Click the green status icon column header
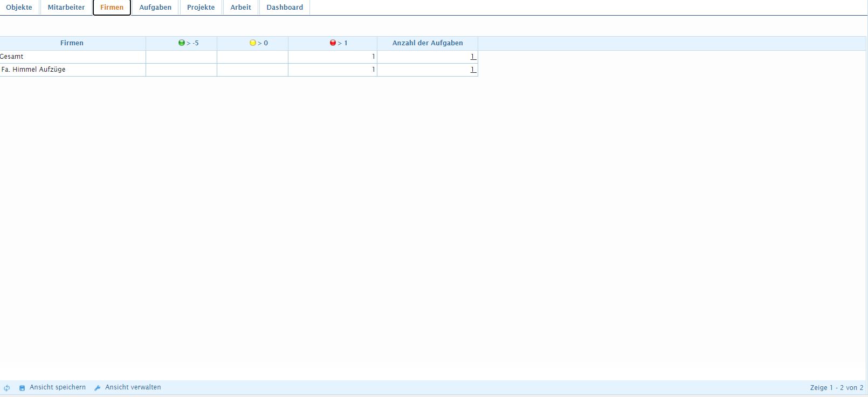Screen dimensions: 868x397 [182, 43]
